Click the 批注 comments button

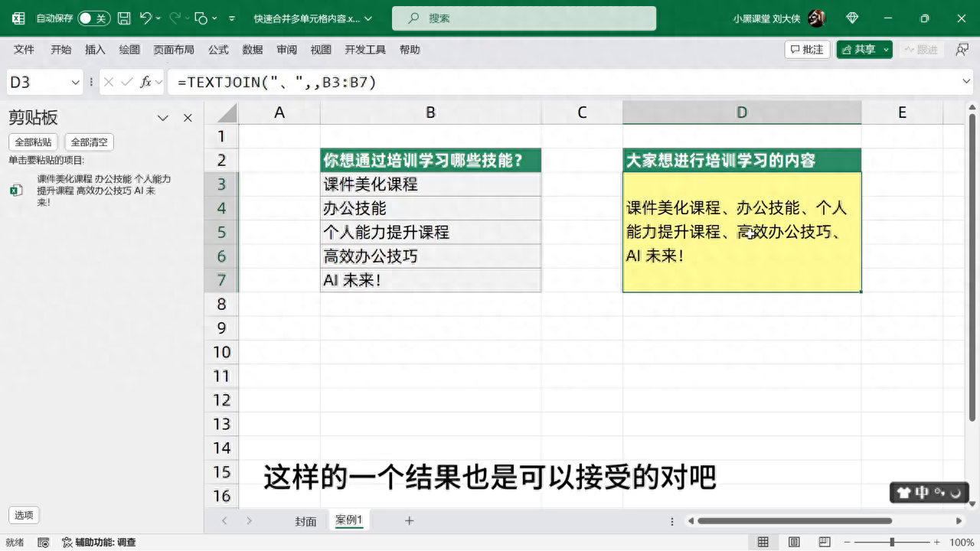[x=808, y=50]
